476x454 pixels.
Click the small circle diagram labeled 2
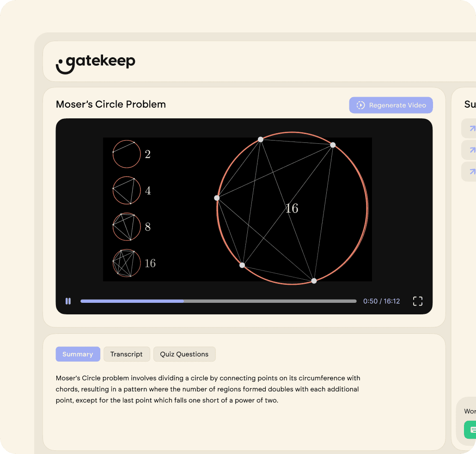pos(127,154)
